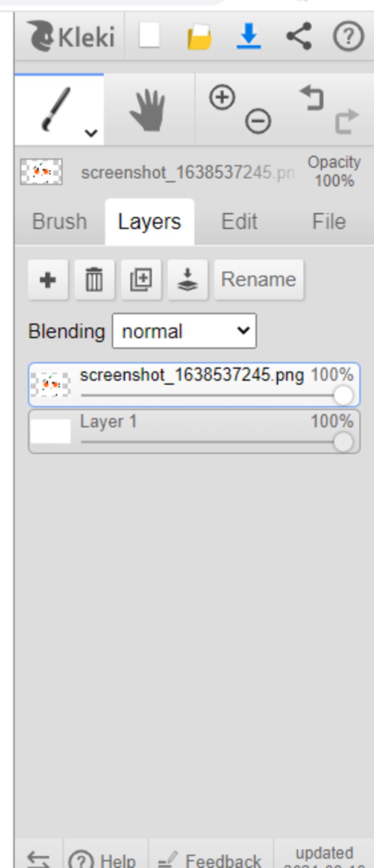Screen dimensions: 374x868
Task: Open the yellow folder import icon
Action: 199,36
